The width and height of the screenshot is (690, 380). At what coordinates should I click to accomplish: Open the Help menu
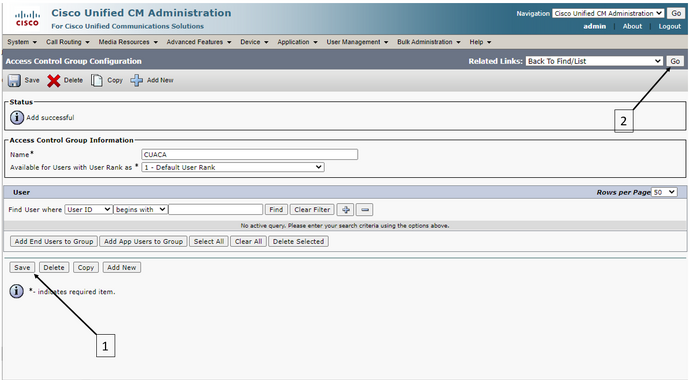pos(480,42)
